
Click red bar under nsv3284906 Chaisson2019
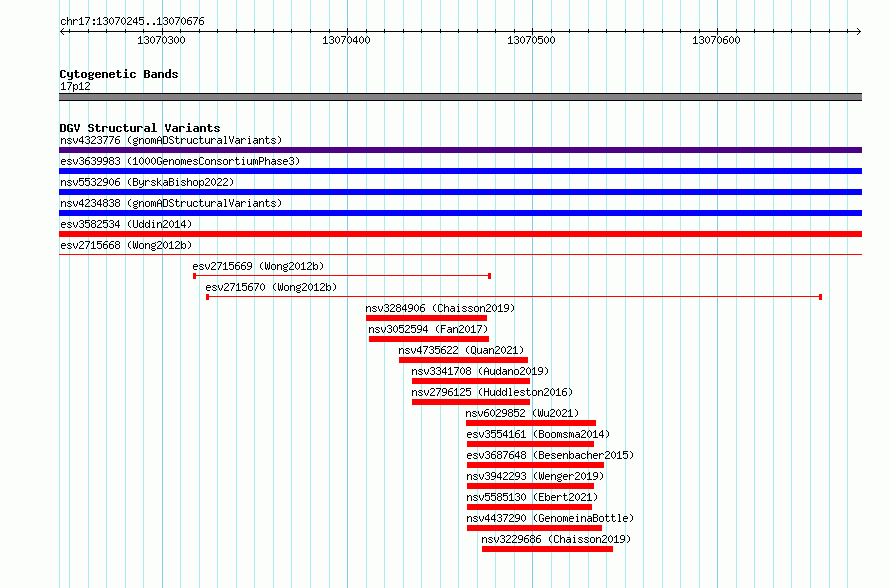[426, 318]
